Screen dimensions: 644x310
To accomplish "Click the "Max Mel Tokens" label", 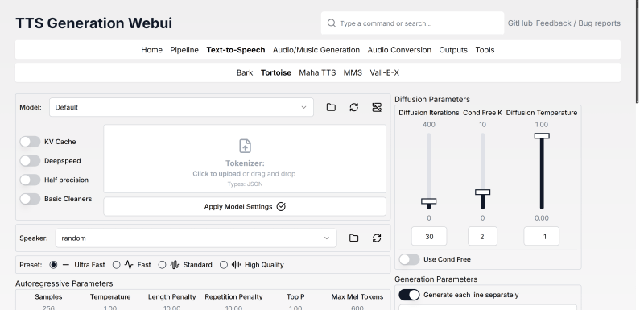I will click(357, 296).
